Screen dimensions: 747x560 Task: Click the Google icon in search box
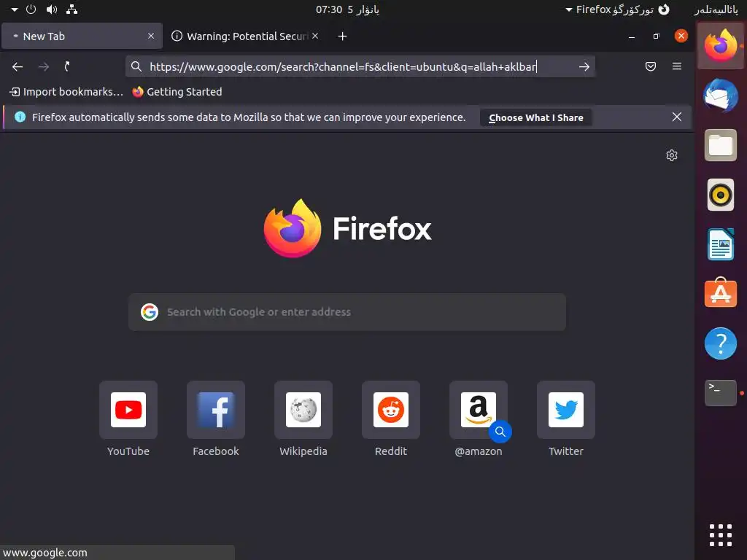(x=149, y=312)
